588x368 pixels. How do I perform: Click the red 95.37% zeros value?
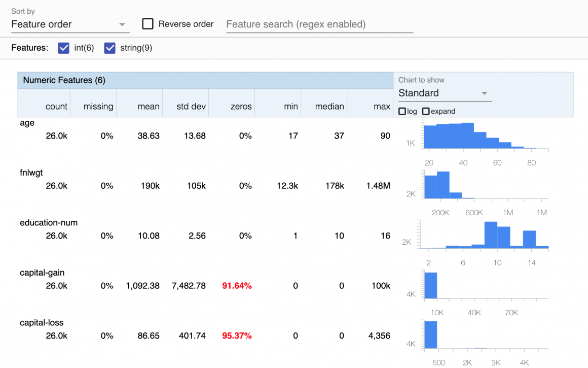(237, 336)
